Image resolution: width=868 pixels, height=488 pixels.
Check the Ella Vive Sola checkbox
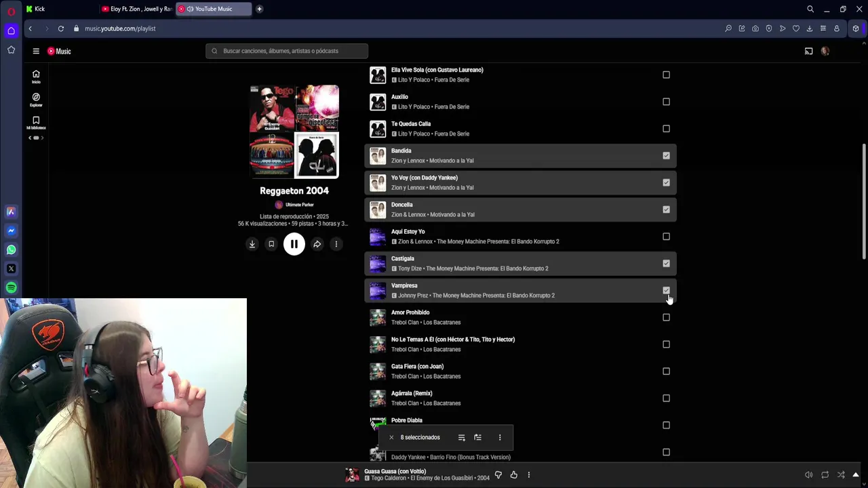(x=666, y=75)
